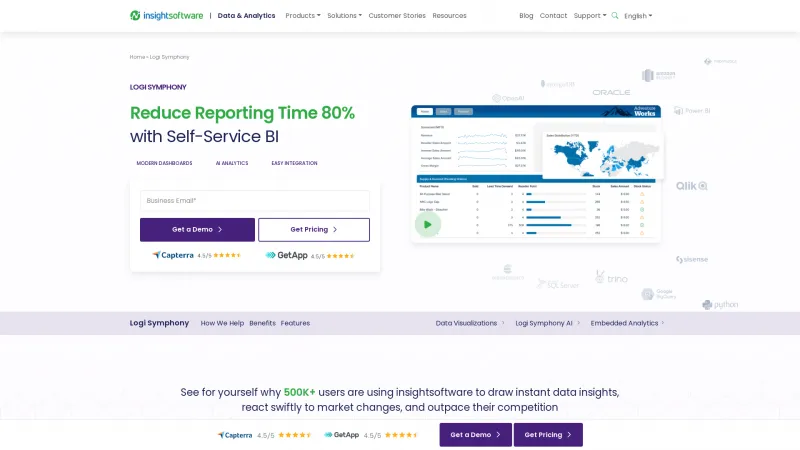Viewport: 800px width, 450px height.
Task: Jump to How We Help section
Action: click(222, 323)
